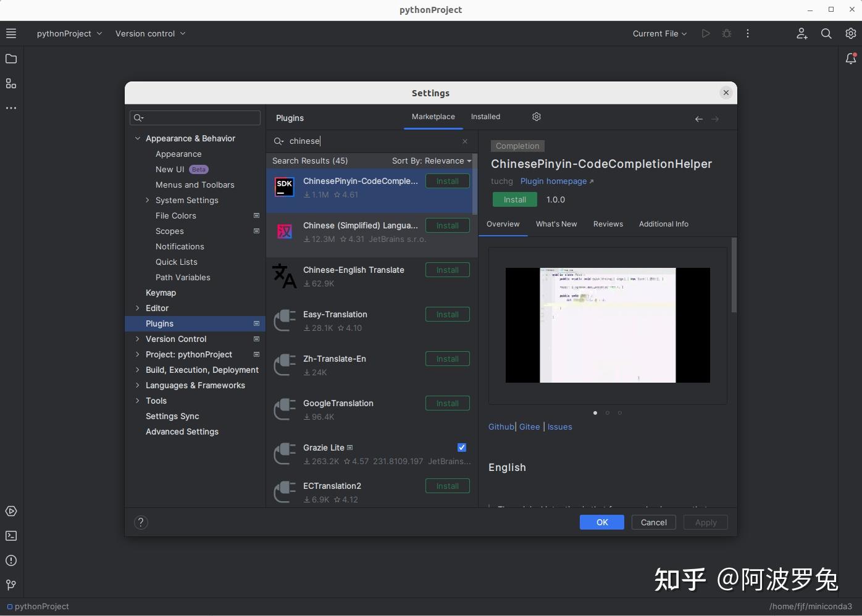Click the plugin screenshot preview

click(608, 325)
